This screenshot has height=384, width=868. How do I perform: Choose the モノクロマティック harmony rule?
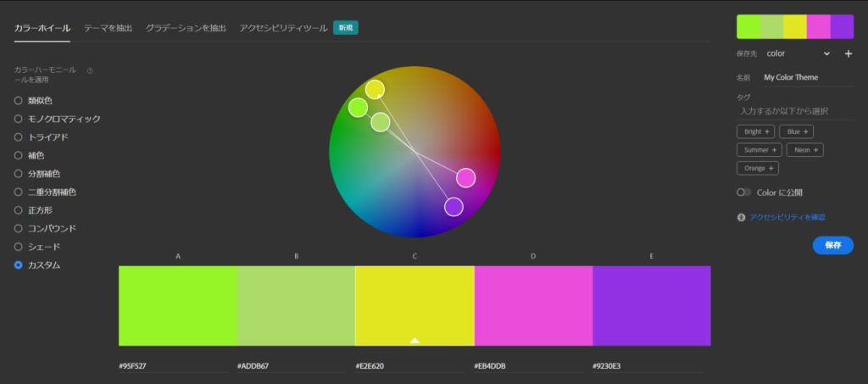point(58,119)
